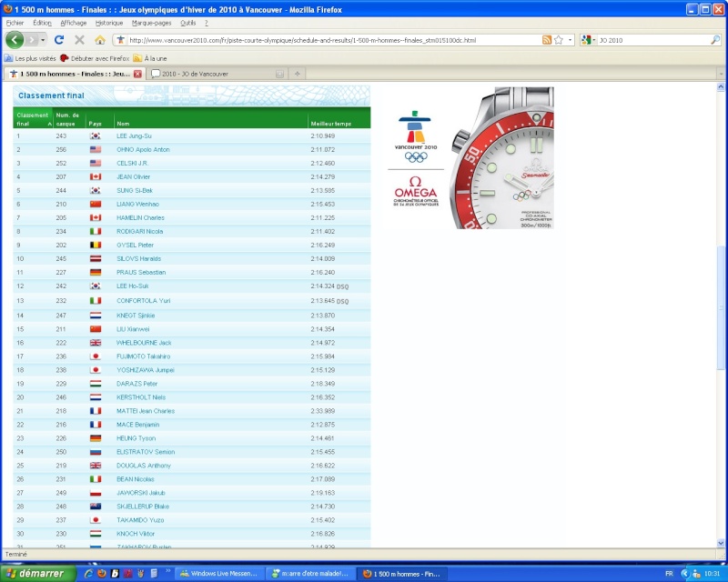The width and height of the screenshot is (728, 582).
Task: Click the search magnifier icon
Action: pyautogui.click(x=715, y=40)
